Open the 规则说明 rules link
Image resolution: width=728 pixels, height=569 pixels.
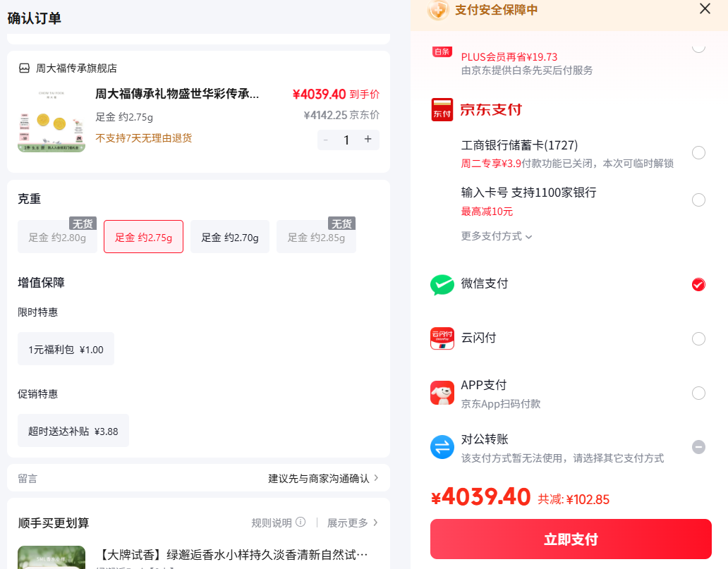click(x=271, y=522)
